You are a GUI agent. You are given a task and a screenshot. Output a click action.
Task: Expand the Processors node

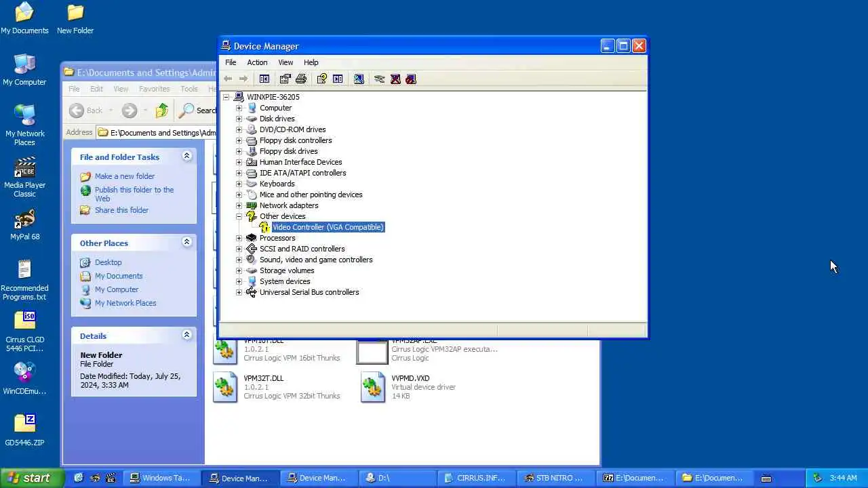click(x=239, y=238)
